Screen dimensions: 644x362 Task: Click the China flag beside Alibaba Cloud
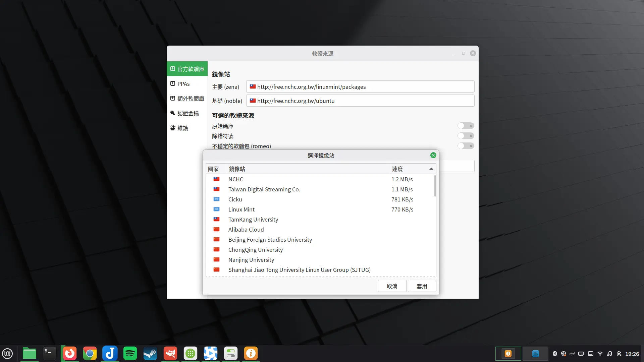[x=217, y=229]
